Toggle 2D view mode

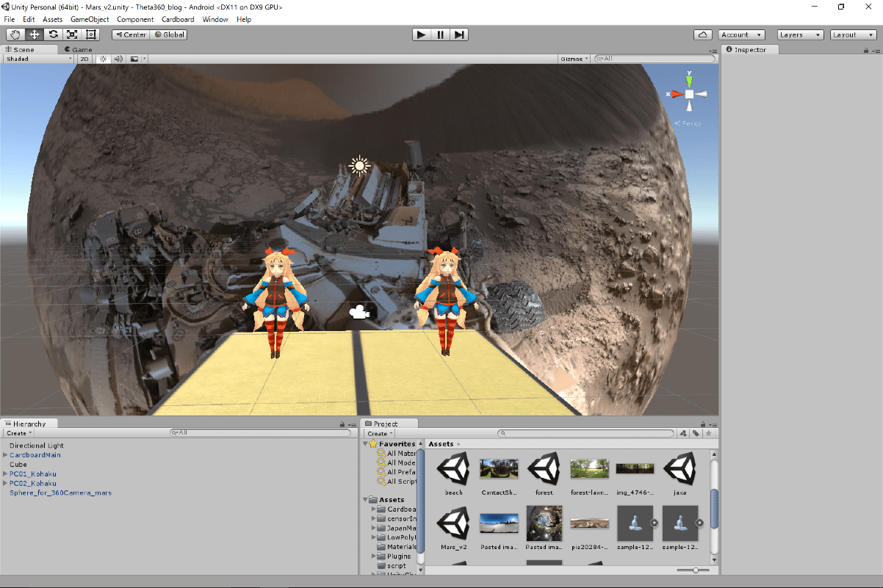click(84, 59)
